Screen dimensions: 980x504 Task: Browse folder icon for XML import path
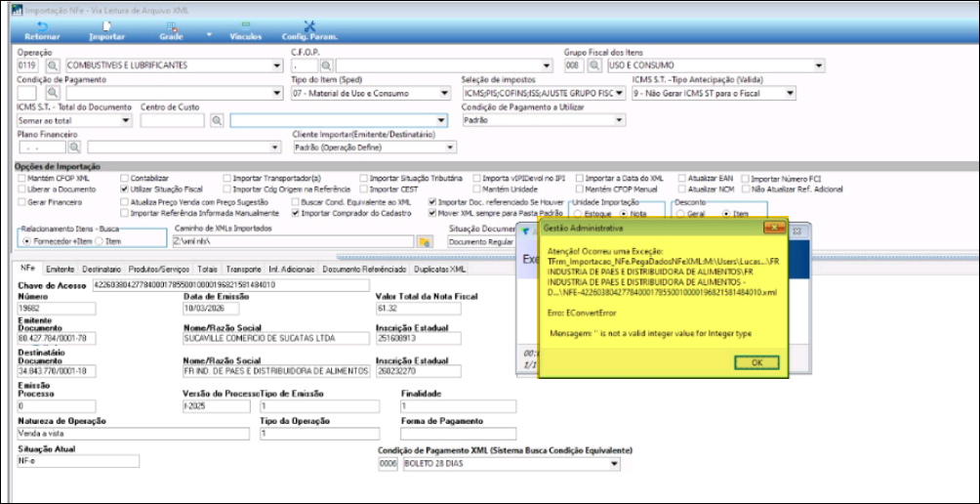click(x=424, y=241)
